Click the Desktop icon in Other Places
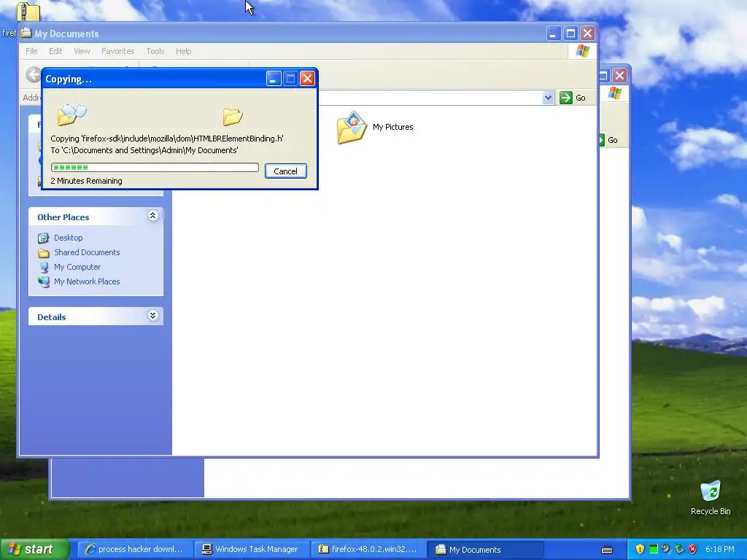 [x=43, y=238]
